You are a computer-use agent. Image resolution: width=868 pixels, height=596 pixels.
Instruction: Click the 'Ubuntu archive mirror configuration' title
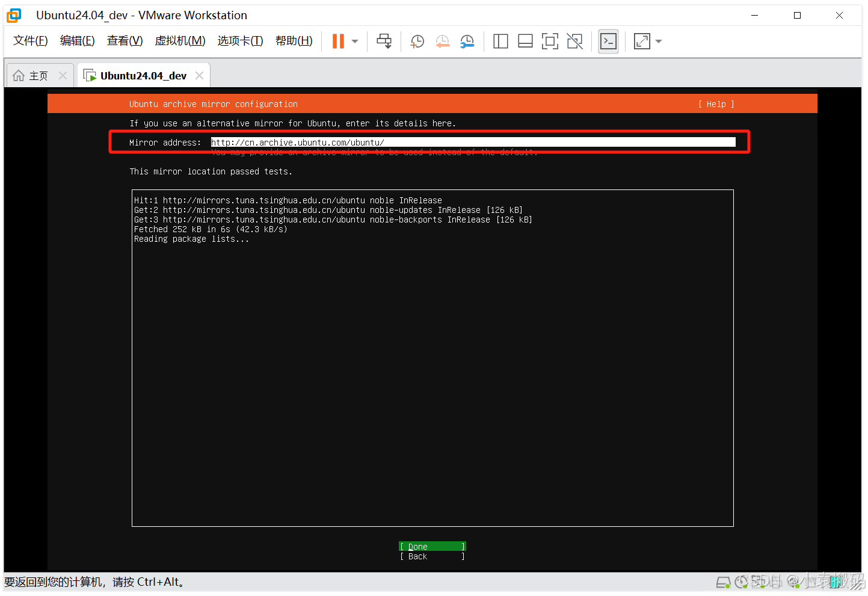[214, 104]
